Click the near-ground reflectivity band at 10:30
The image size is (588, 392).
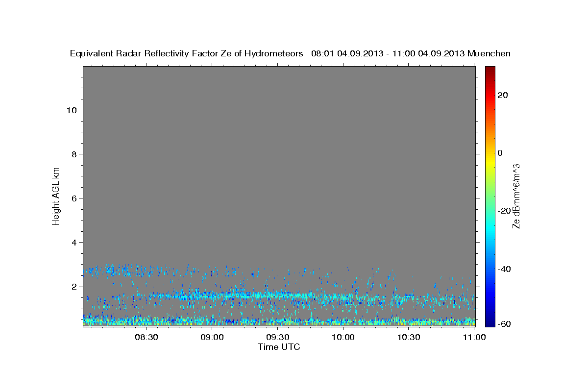point(409,322)
